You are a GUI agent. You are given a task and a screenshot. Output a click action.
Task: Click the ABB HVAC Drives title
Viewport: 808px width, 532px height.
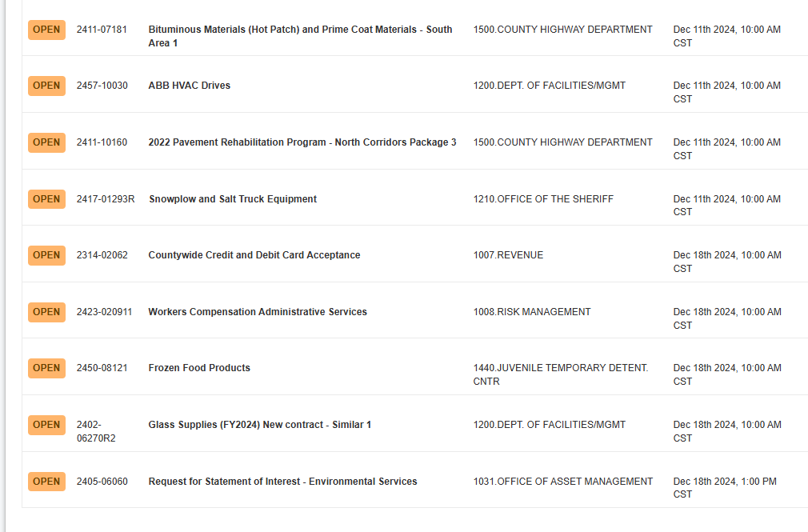click(x=190, y=86)
